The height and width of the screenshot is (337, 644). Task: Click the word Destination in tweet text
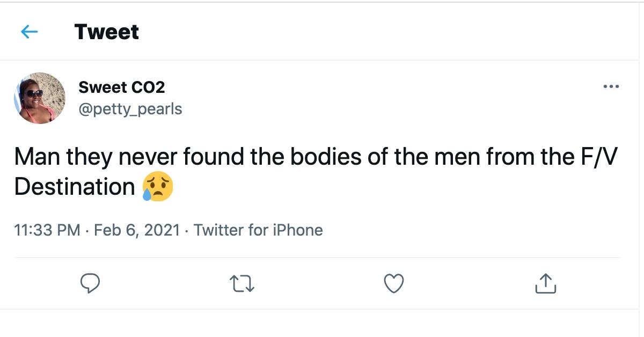click(x=75, y=187)
